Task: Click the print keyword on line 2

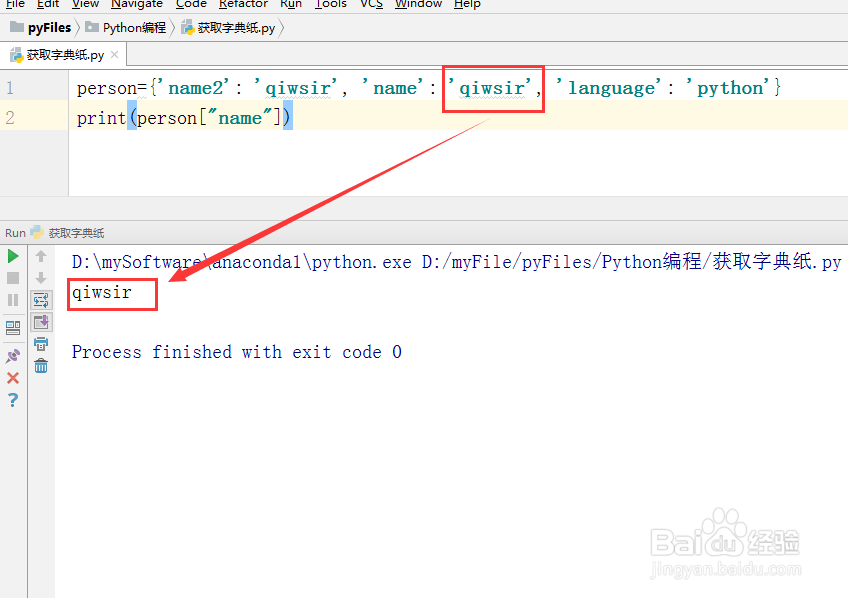Action: click(101, 118)
